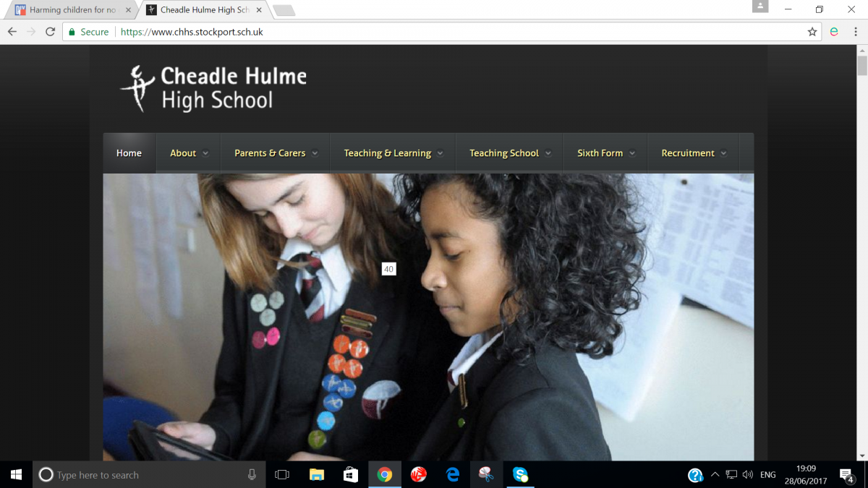This screenshot has height=488, width=868.
Task: Bookmark this page using the star icon
Action: (812, 32)
